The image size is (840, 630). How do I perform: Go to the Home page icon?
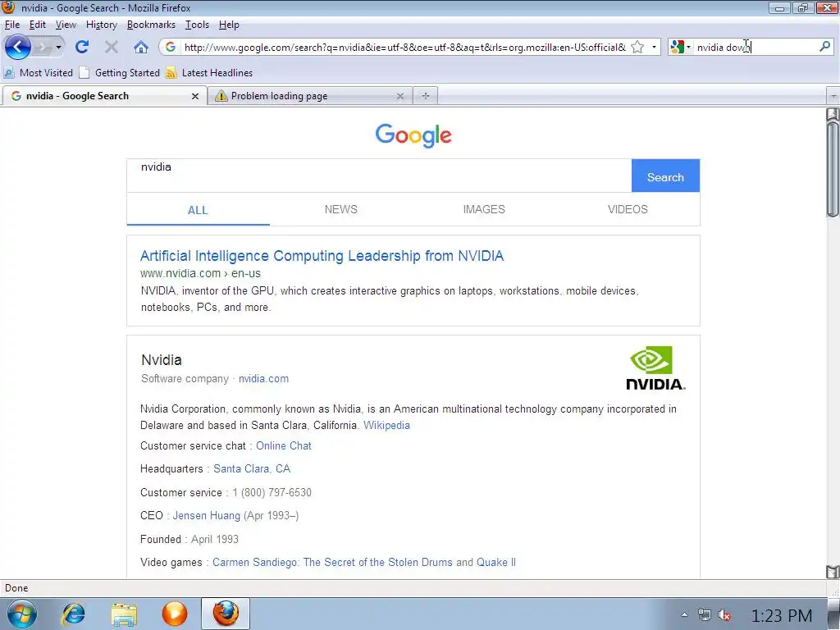[x=141, y=47]
